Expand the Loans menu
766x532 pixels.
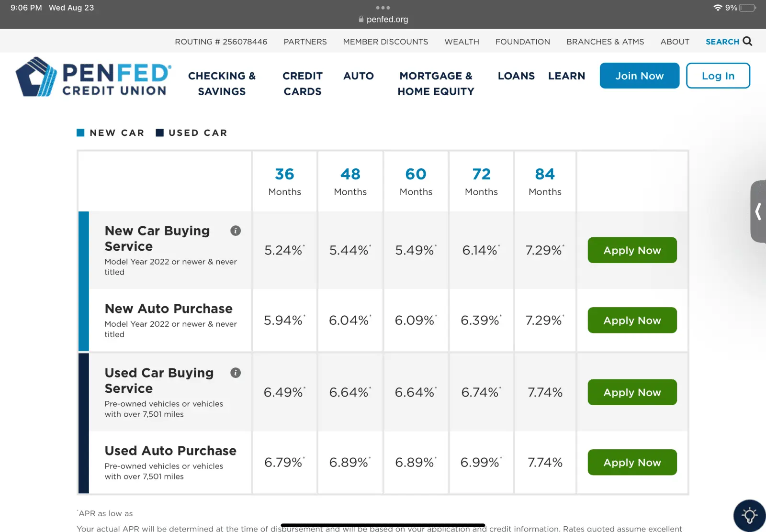(516, 76)
